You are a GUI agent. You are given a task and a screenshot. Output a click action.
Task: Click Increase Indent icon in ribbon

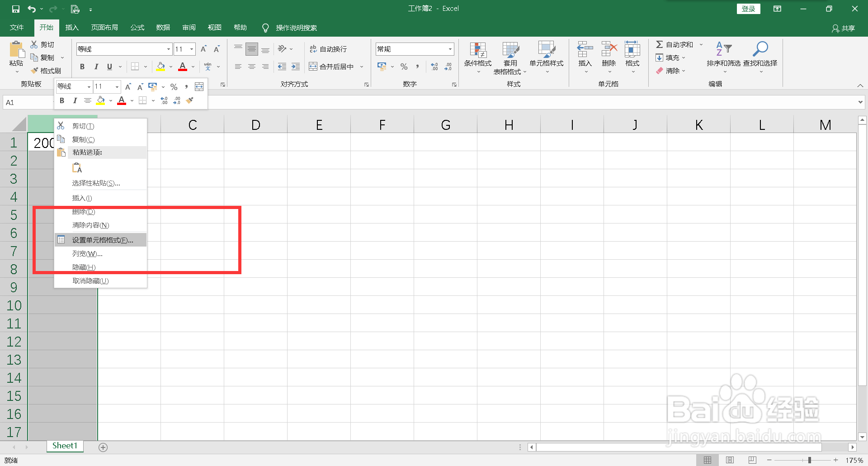click(x=296, y=67)
